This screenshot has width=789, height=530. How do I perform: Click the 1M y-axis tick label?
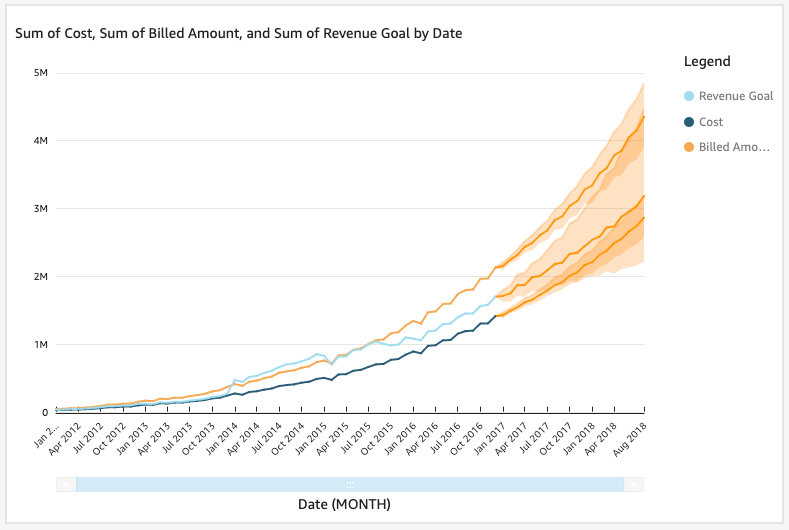(x=42, y=344)
